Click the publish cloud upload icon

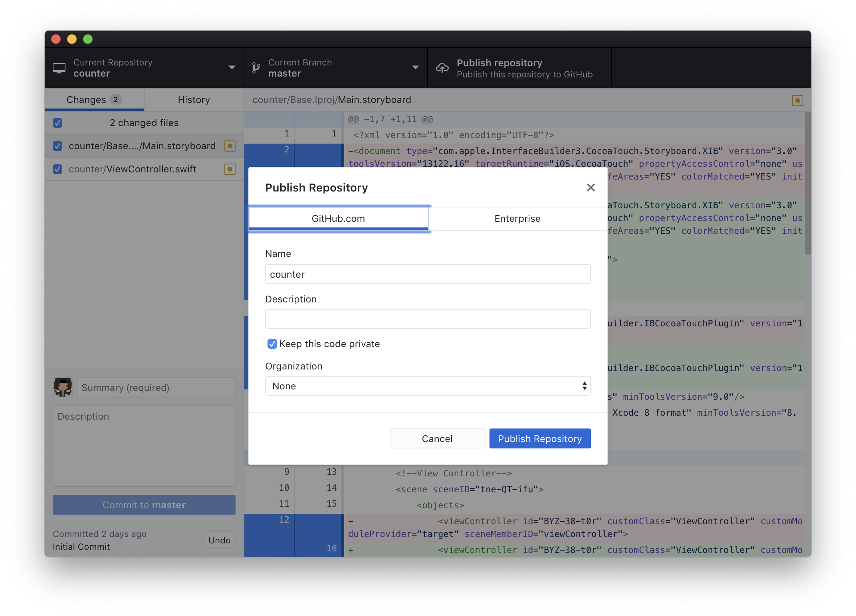(442, 68)
